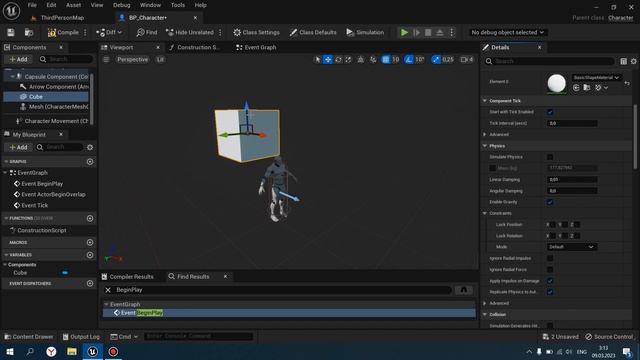The height and width of the screenshot is (360, 640).
Task: Open the BasicShapeMaterial dropdown
Action: pos(596,78)
